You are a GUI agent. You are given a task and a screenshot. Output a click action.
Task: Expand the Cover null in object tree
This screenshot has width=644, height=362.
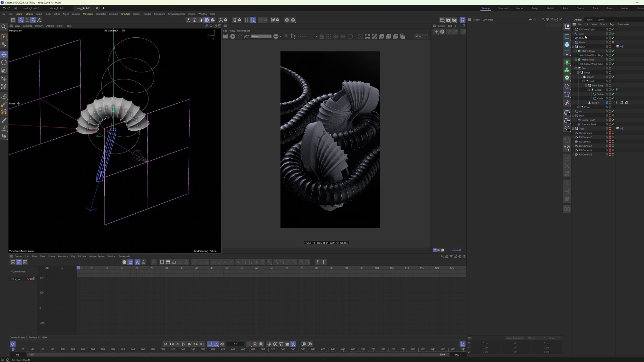(578, 107)
